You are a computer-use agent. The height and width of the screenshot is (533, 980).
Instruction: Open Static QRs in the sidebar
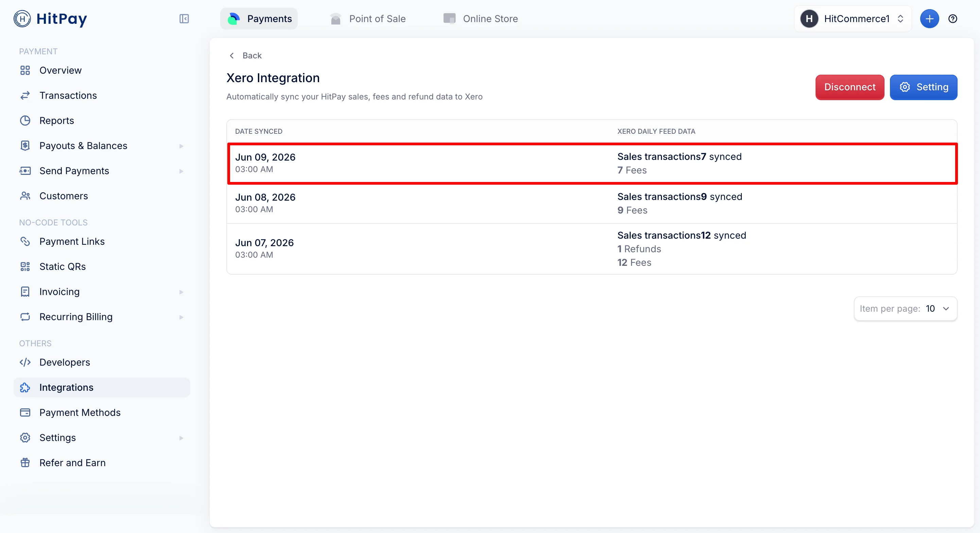(x=102, y=266)
